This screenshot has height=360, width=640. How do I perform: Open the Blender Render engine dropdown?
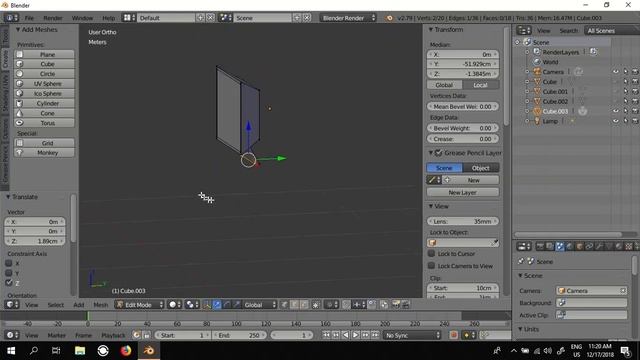point(348,18)
